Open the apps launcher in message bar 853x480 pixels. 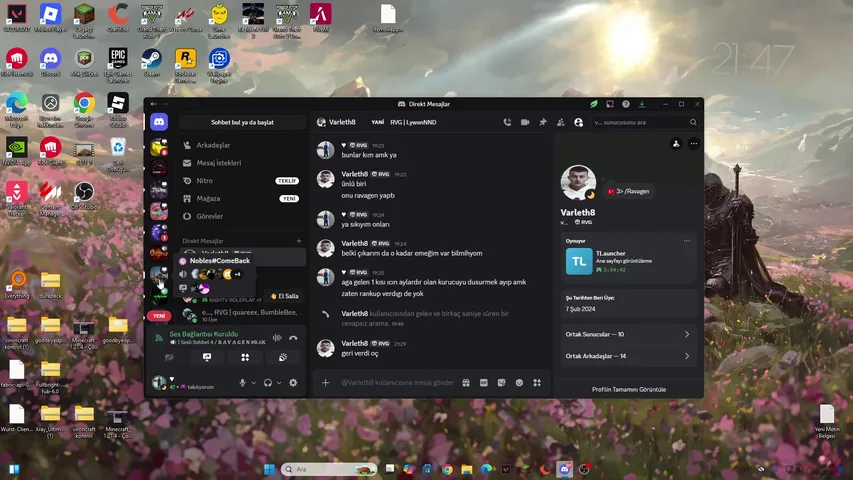pos(537,383)
